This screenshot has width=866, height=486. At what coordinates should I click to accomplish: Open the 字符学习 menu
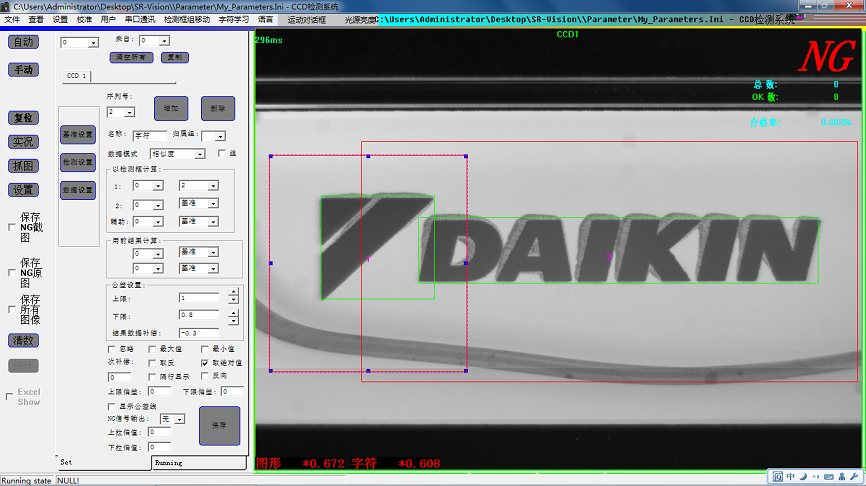pos(233,19)
